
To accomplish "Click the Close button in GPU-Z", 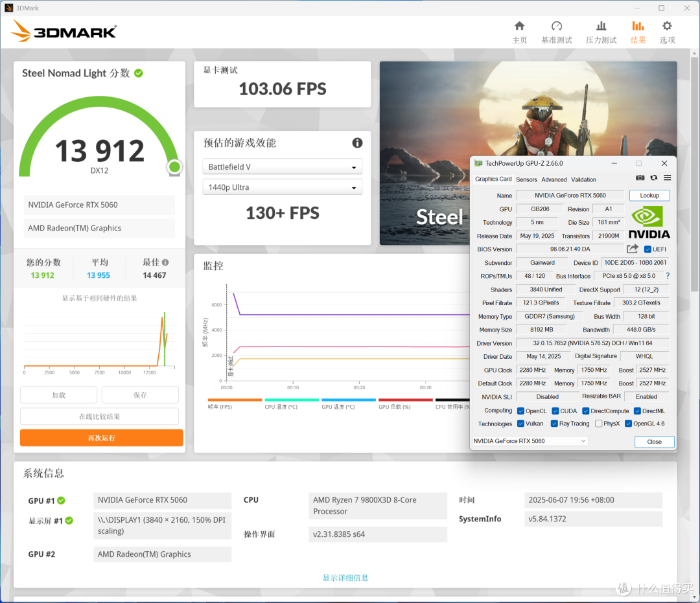I will (x=654, y=442).
